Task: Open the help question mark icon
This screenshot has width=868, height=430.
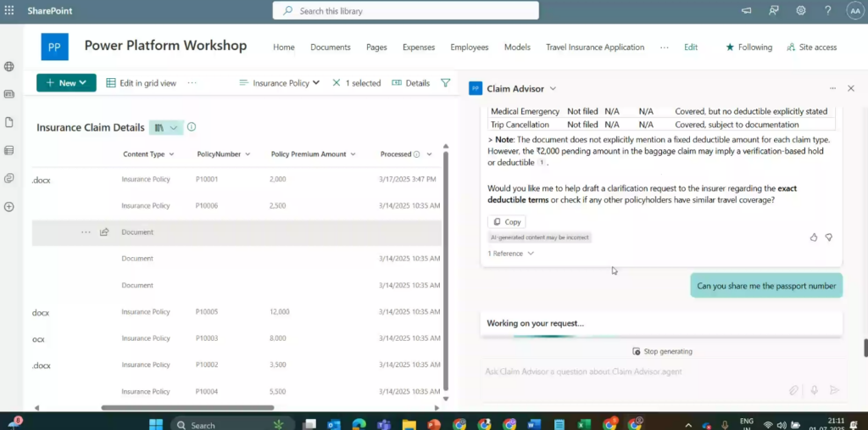Action: point(827,10)
